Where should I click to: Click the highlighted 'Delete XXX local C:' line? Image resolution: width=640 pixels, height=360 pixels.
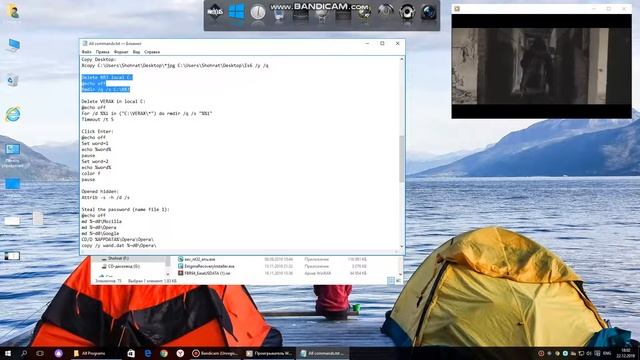coord(107,77)
